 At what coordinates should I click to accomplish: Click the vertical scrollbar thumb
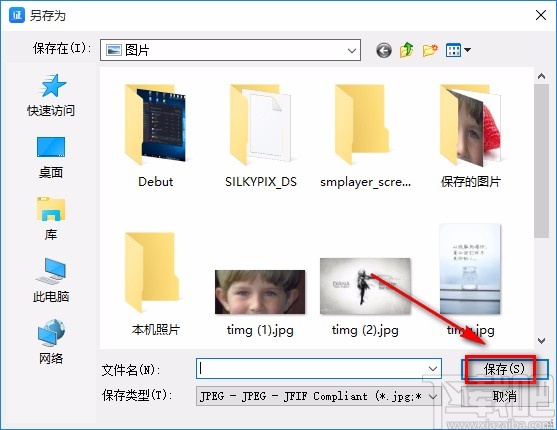click(x=541, y=161)
